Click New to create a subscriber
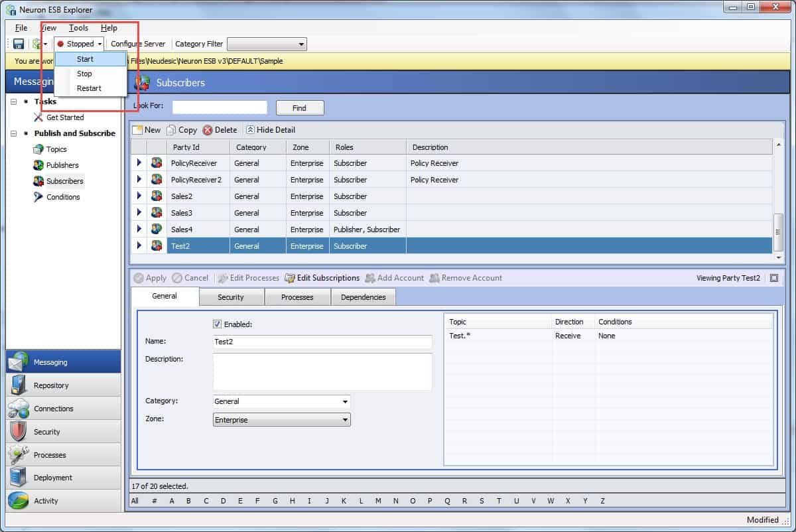The width and height of the screenshot is (796, 532). pos(147,130)
